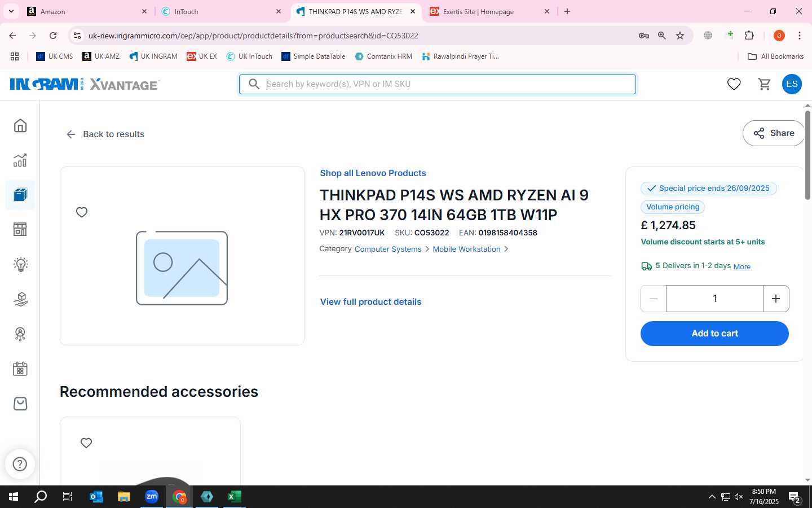Open Chrome extensions puzzle icon
The width and height of the screenshot is (812, 508).
click(x=749, y=36)
